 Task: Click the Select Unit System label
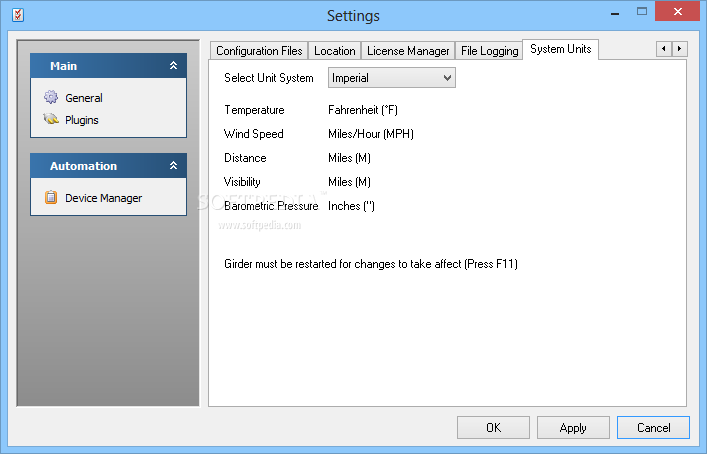[x=269, y=78]
